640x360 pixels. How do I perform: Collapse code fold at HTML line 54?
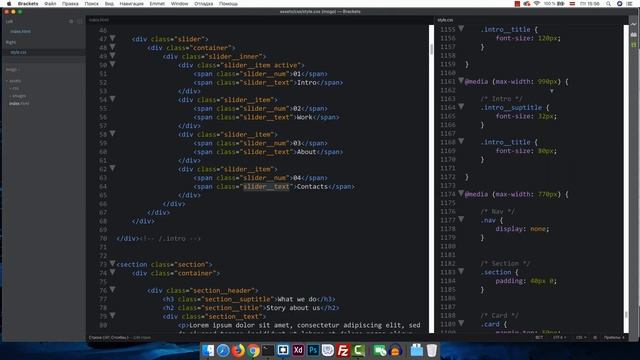[x=112, y=99]
